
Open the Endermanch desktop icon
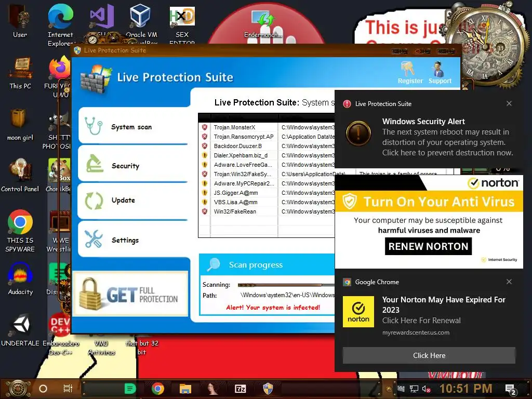[263, 23]
